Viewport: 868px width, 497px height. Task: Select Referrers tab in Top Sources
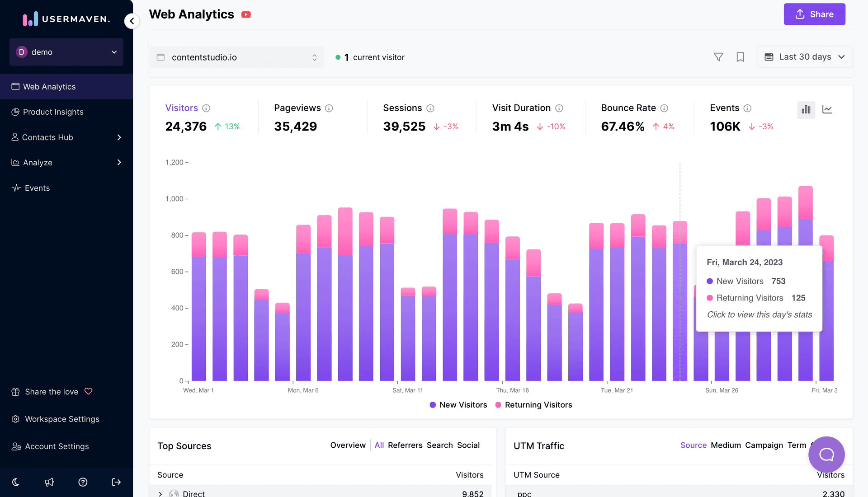pyautogui.click(x=405, y=445)
